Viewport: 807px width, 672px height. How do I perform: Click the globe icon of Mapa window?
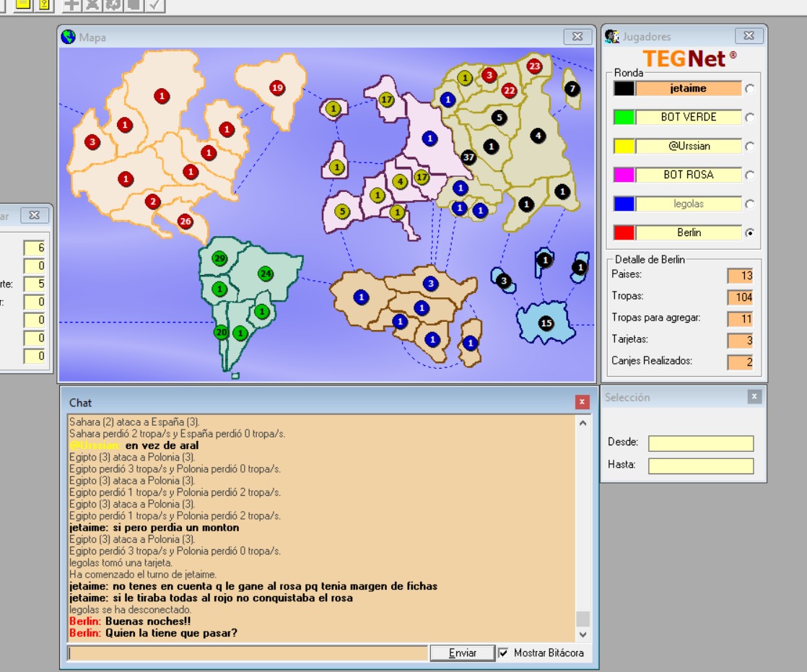(68, 37)
